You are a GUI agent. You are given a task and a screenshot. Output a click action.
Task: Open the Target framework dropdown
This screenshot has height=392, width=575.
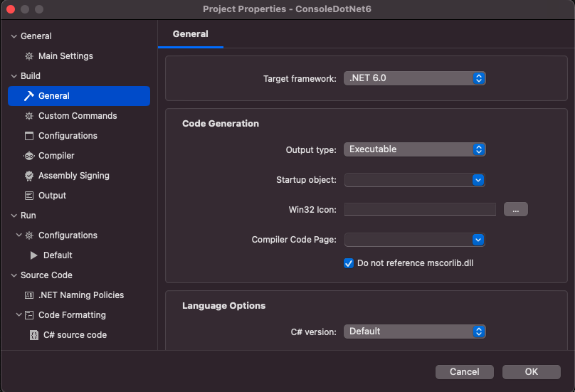(x=415, y=78)
